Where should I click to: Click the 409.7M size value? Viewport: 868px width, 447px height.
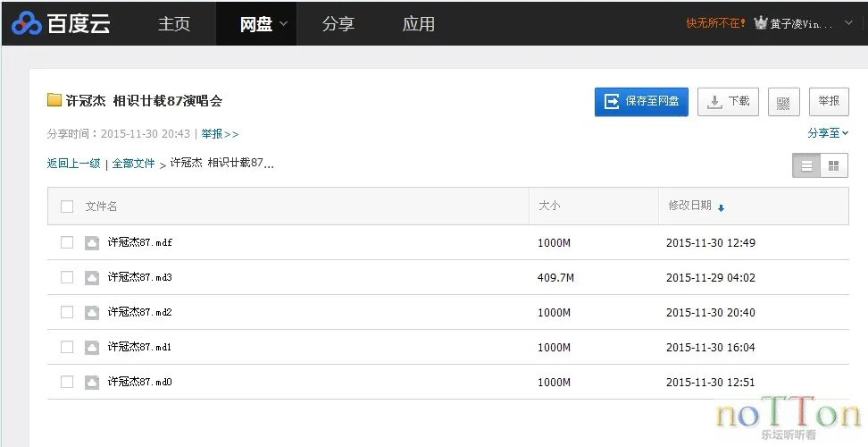pyautogui.click(x=555, y=277)
